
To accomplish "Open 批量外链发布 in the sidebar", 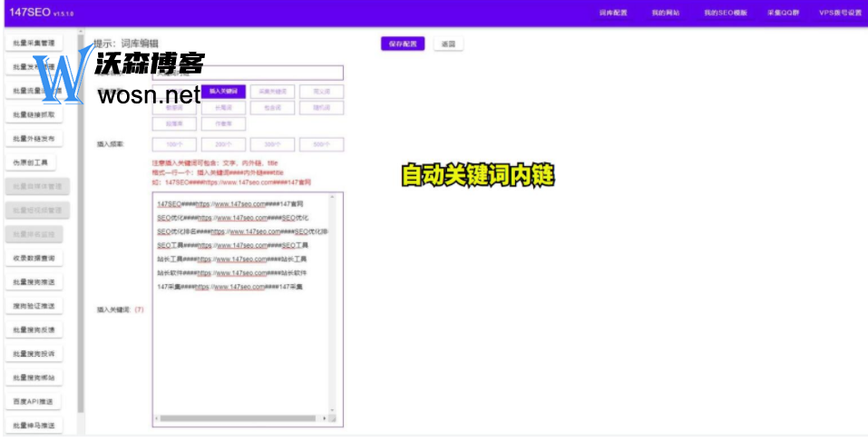I will click(x=34, y=139).
